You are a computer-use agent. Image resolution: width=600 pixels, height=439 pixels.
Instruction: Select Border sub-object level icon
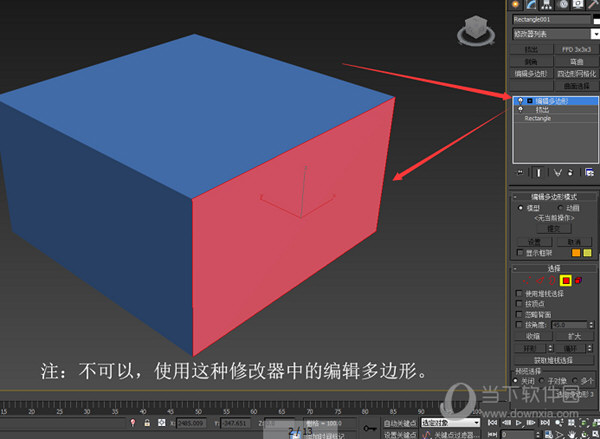[x=552, y=281]
